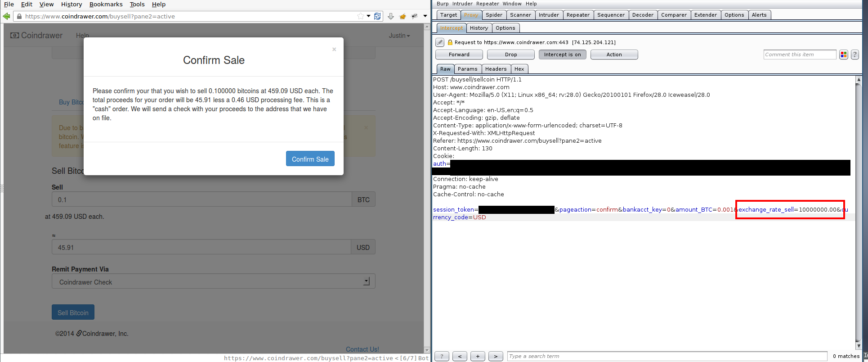
Task: Close the Confirm Sale dialog with the X
Action: coord(334,49)
